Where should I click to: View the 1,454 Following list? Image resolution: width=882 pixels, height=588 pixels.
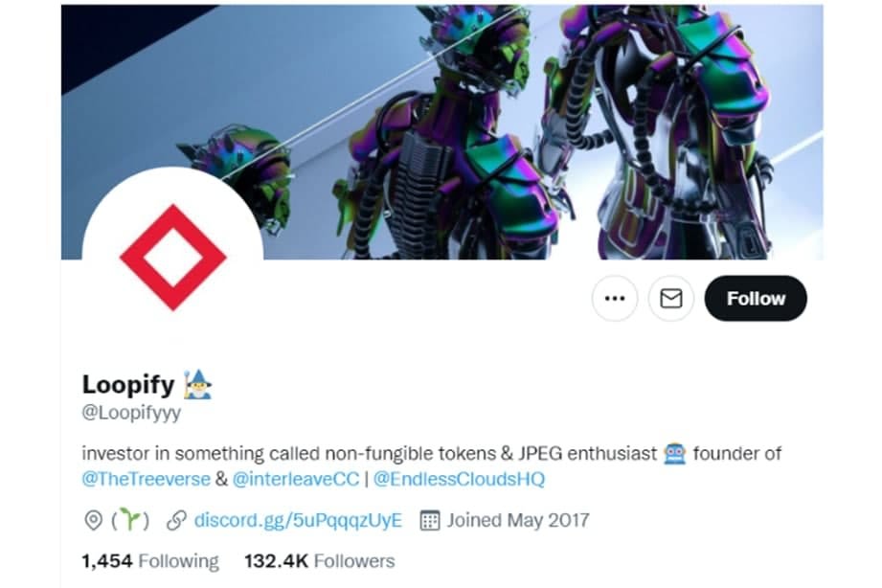150,561
